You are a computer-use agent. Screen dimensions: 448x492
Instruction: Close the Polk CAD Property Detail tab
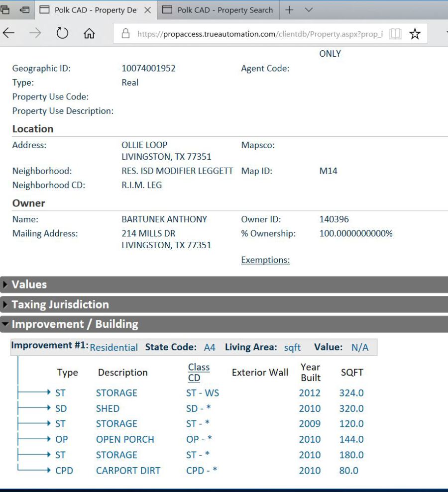click(x=148, y=10)
